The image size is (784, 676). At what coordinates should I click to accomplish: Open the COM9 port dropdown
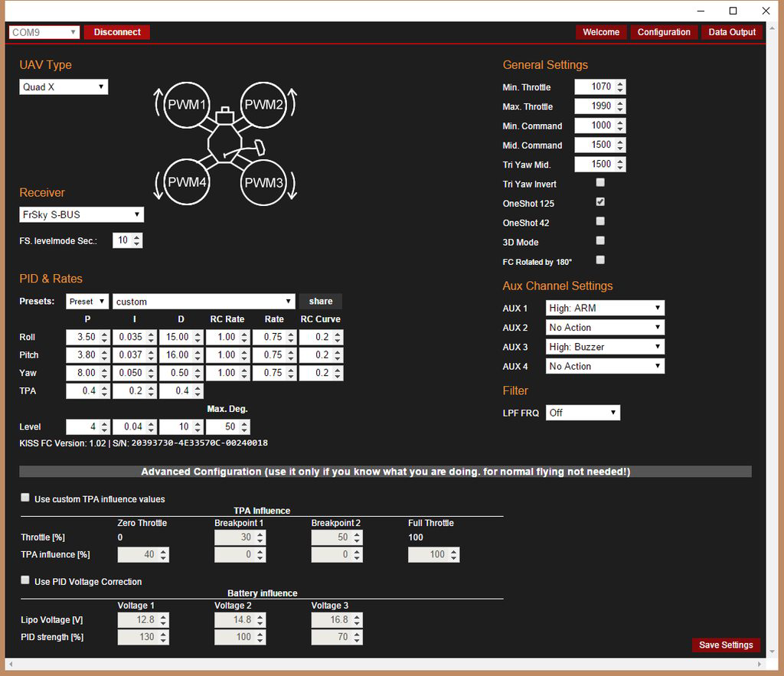click(44, 32)
